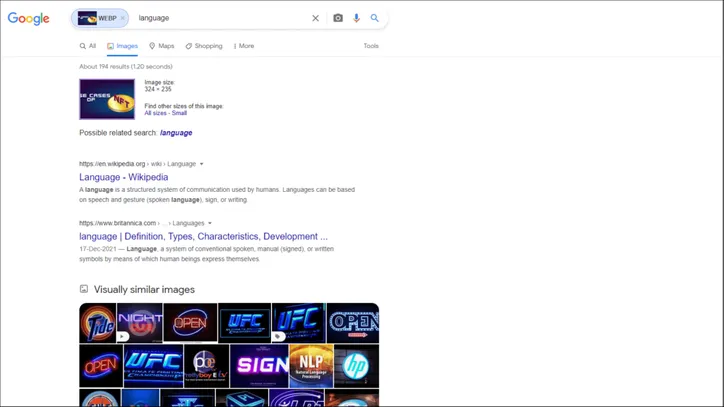
Task: Expand dropdown arrow beside Wikipedia URL
Action: coord(201,164)
